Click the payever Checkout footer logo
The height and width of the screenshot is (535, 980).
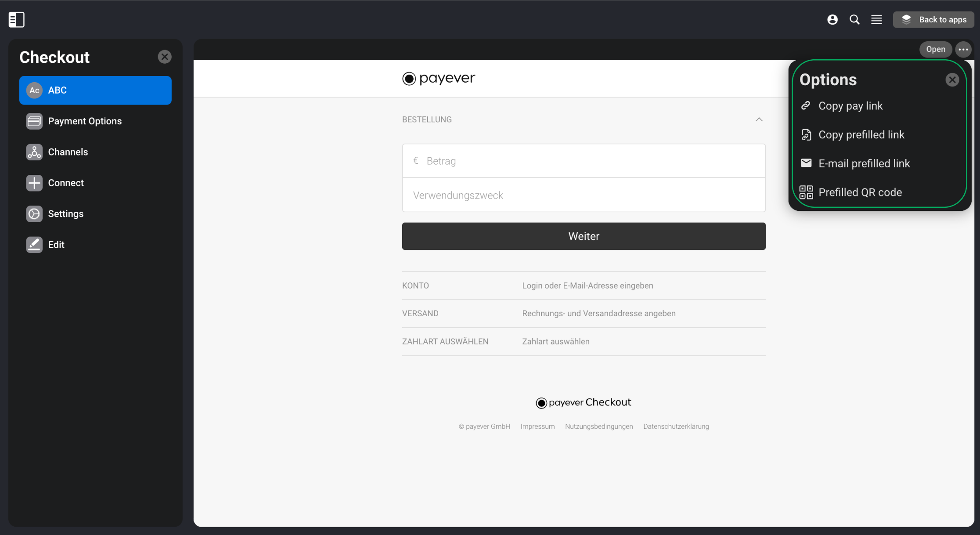coord(584,402)
